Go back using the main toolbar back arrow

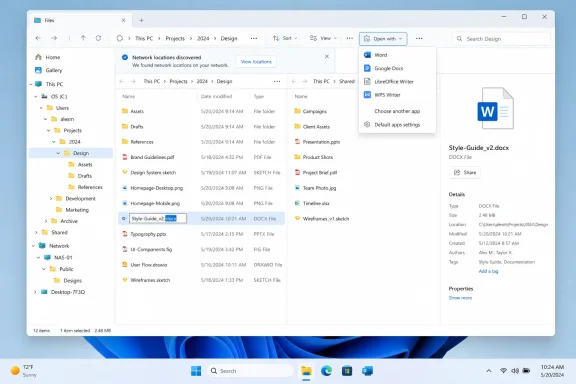38,38
